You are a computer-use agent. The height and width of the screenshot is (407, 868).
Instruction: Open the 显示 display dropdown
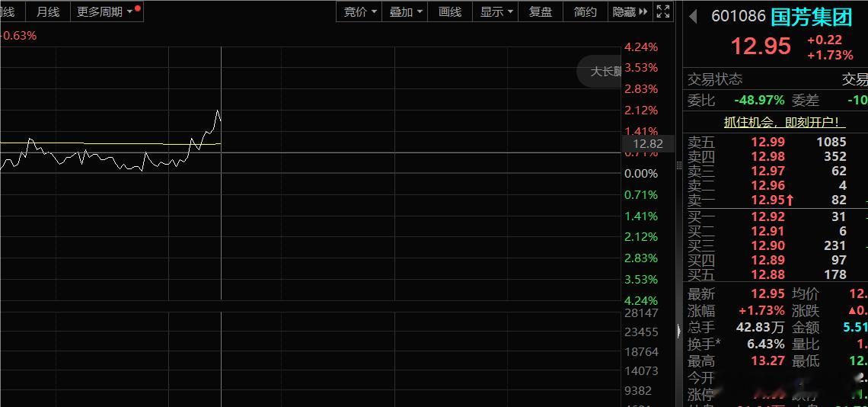click(x=496, y=11)
